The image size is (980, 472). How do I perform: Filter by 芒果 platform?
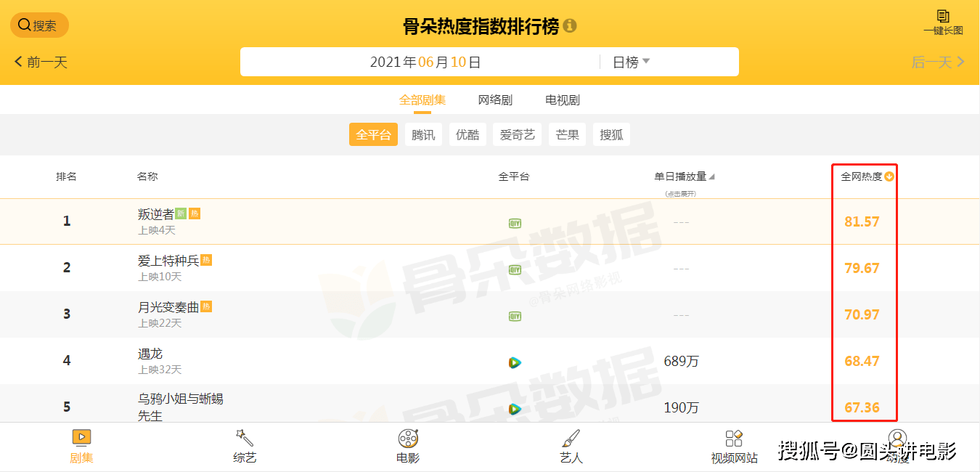pyautogui.click(x=568, y=135)
